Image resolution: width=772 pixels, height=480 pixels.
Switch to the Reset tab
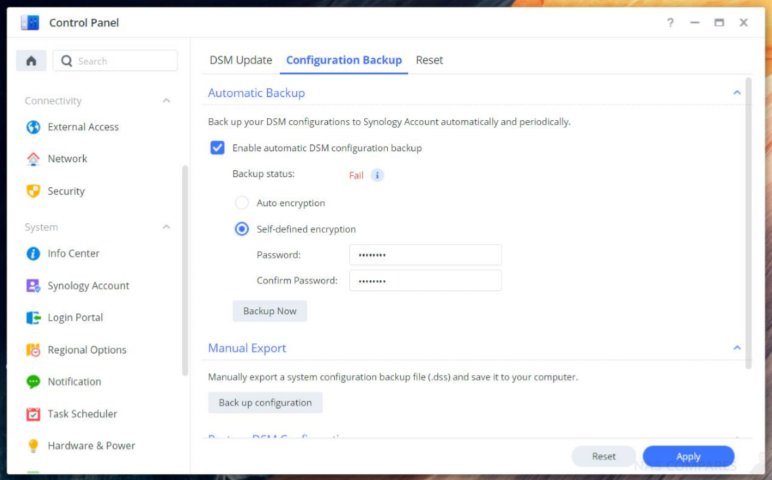(429, 60)
